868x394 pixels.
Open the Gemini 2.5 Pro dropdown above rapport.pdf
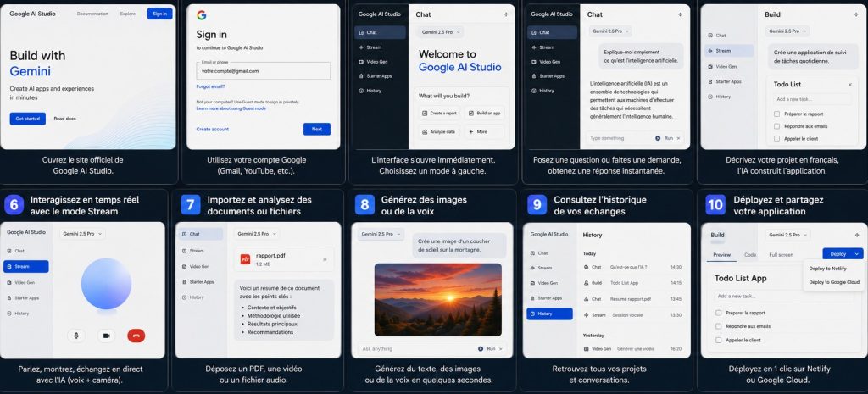coord(256,234)
